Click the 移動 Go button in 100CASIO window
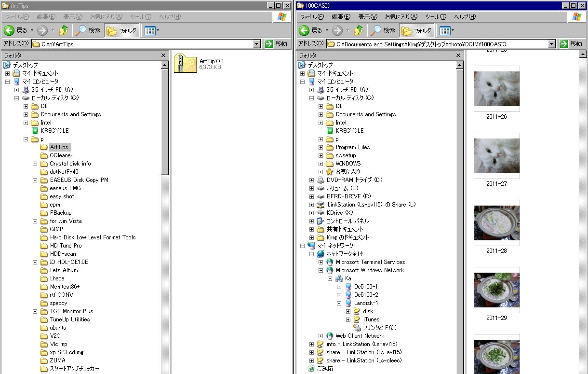Viewport: 588px width, 374px height. click(571, 44)
